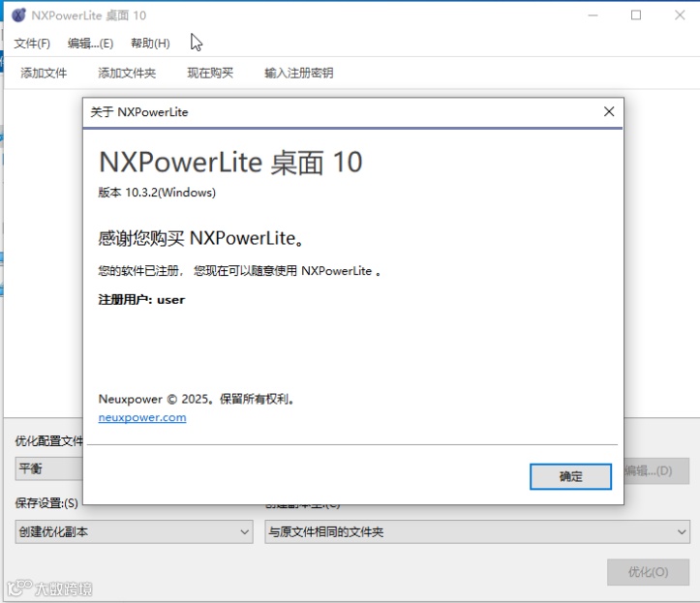
Task: Click the 平衡 optimization profile dropdown
Action: click(x=49, y=468)
